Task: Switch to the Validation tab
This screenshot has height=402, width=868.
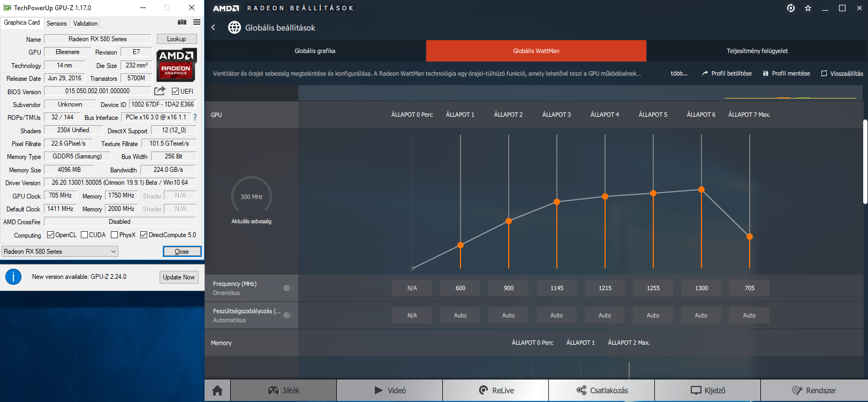Action: click(85, 23)
